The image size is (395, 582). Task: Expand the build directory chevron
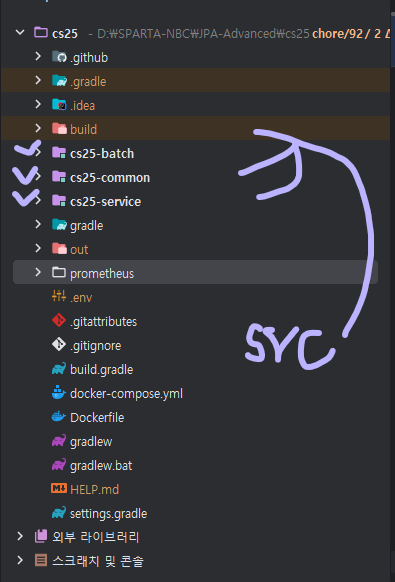coord(38,129)
